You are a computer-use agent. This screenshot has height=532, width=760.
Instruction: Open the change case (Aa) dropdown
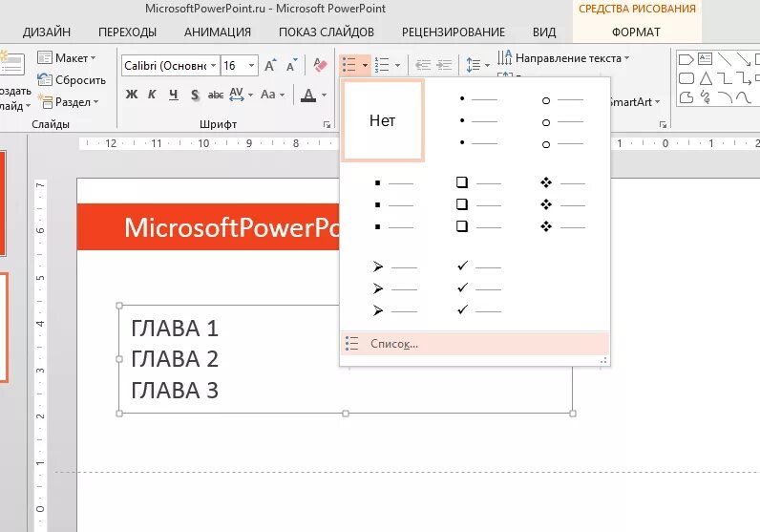tap(272, 95)
